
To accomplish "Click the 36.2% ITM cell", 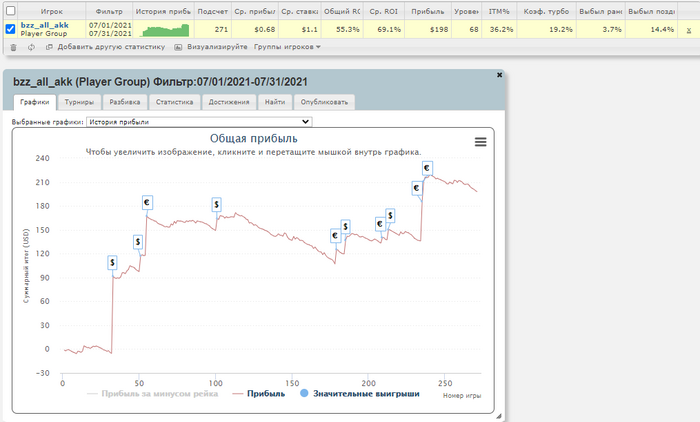I will click(x=501, y=29).
